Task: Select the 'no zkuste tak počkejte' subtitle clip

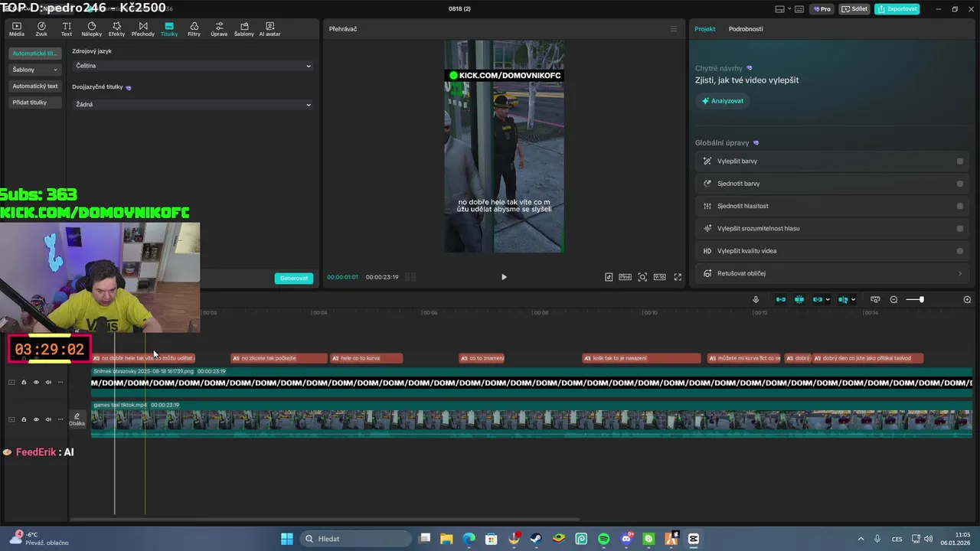Action: (279, 358)
